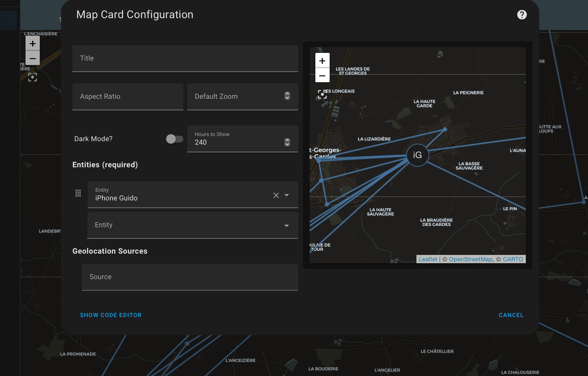588x376 pixels.
Task: Zoom in on the map preview
Action: pos(322,60)
